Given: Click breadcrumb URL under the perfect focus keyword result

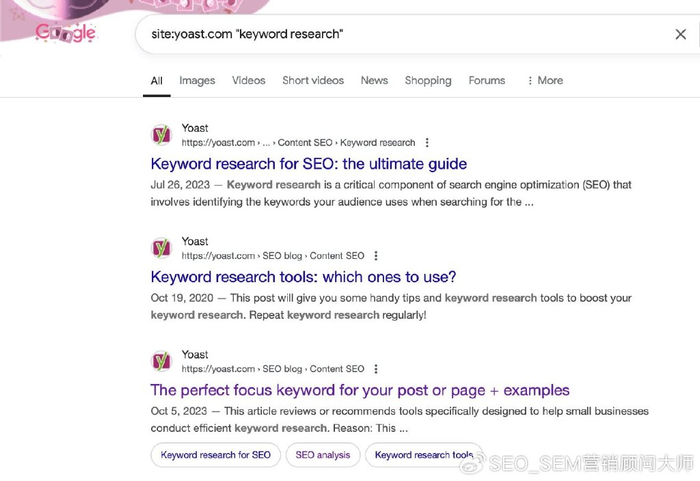Looking at the screenshot, I should (273, 369).
